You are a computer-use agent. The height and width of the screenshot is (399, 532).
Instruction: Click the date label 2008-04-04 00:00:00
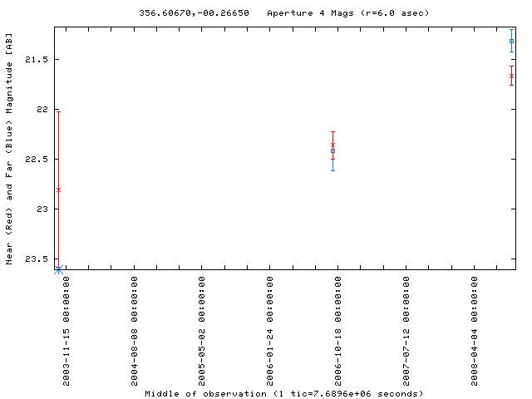click(x=475, y=331)
